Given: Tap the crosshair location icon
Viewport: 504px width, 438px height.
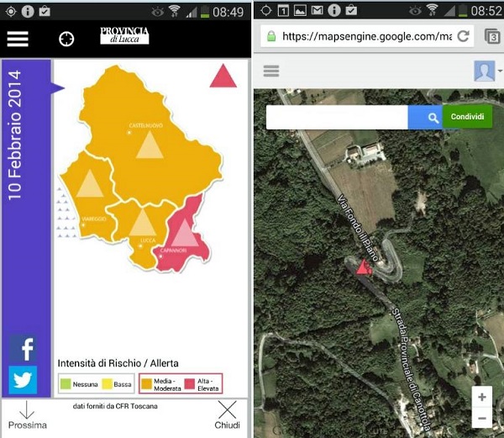Looking at the screenshot, I should point(66,39).
